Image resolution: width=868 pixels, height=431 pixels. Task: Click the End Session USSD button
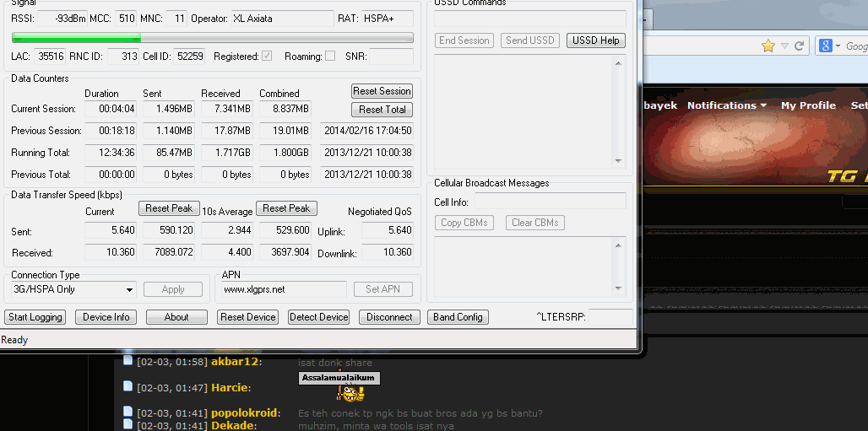point(464,40)
